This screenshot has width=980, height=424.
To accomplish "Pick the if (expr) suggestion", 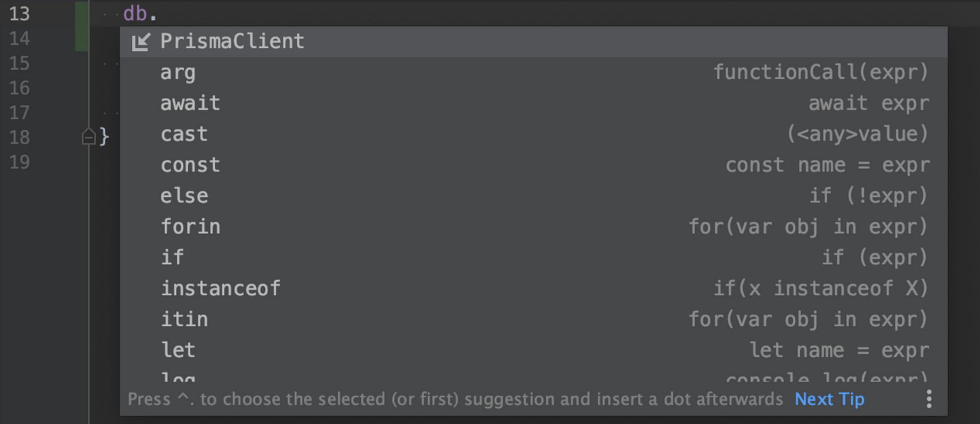I will (534, 258).
